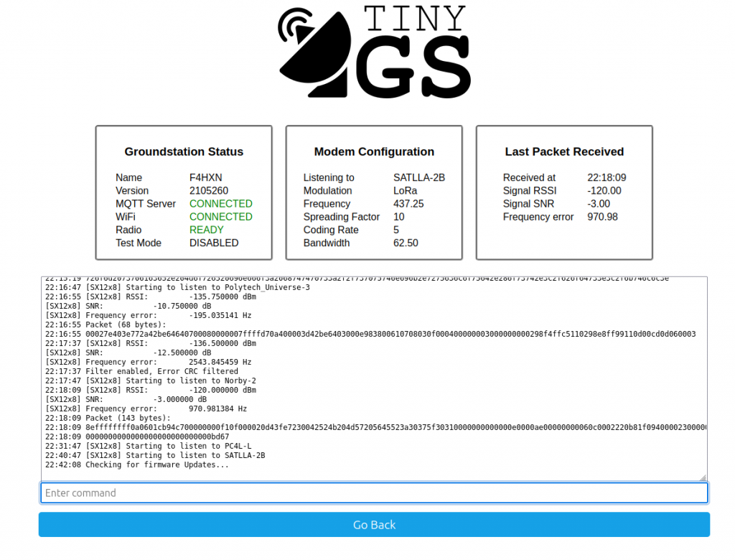Click the Spreading Factor label
This screenshot has height=560, width=735.
click(x=341, y=217)
